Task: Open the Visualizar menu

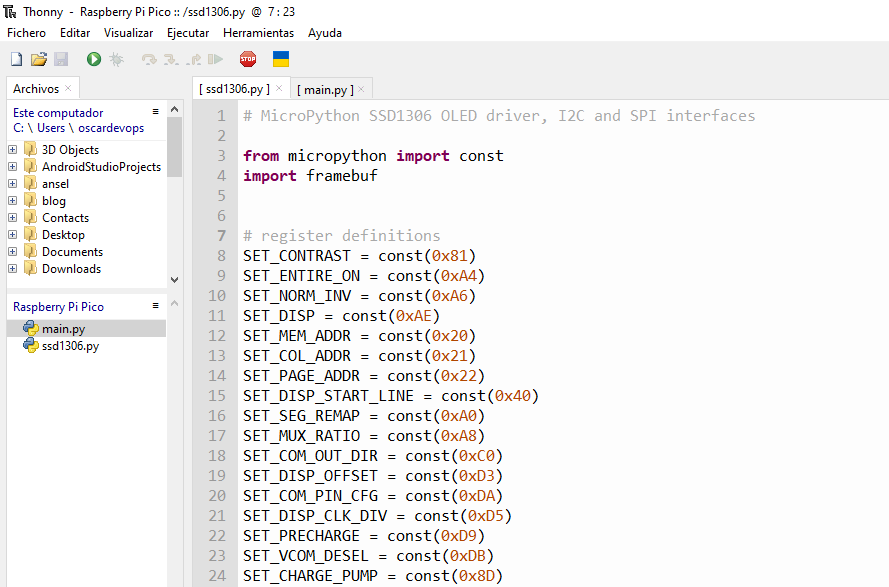Action: (128, 33)
